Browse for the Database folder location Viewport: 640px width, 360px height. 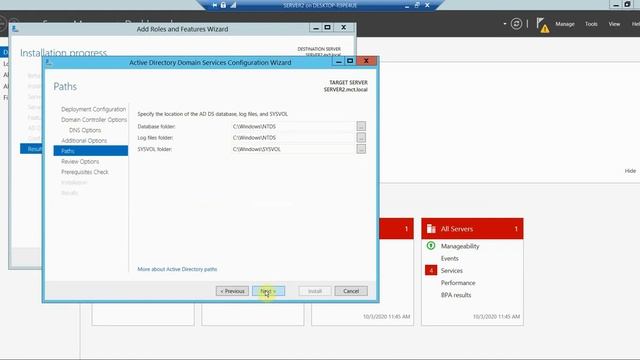click(x=361, y=126)
